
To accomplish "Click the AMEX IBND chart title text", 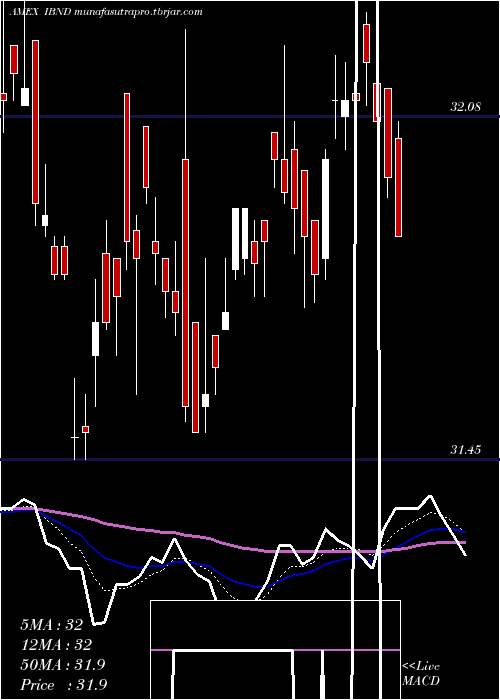I will [x=106, y=12].
